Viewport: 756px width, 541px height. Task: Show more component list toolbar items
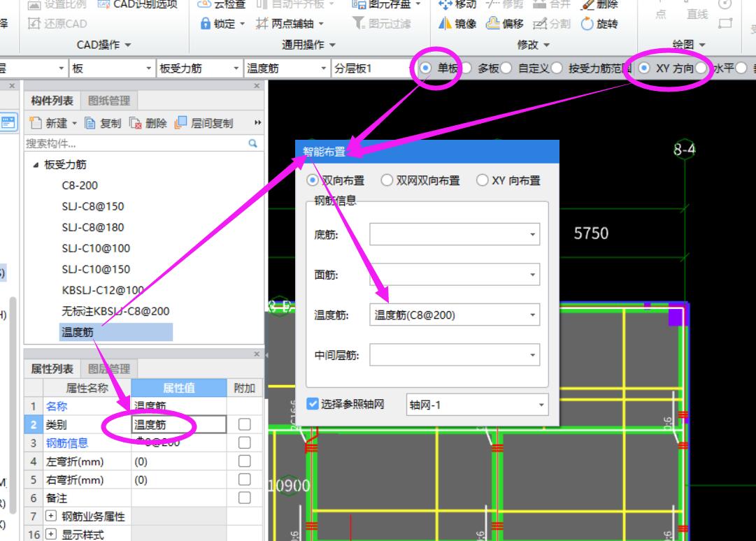coord(258,123)
